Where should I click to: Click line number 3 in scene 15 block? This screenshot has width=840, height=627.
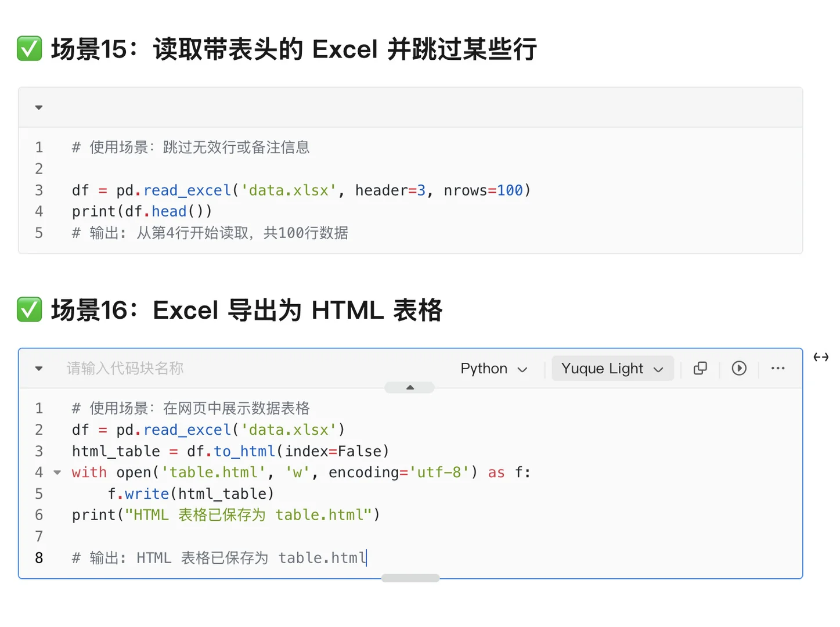38,190
